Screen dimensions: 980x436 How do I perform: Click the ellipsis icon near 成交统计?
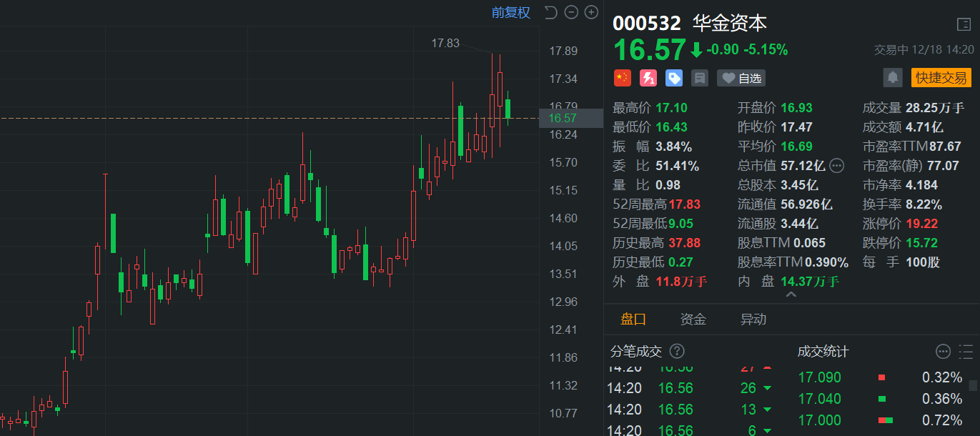click(942, 351)
